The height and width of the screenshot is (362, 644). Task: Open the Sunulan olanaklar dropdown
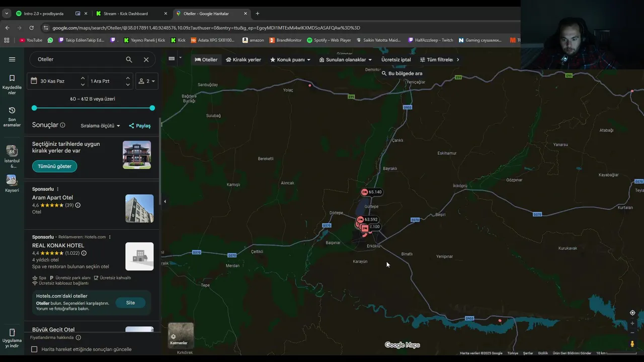coord(346,59)
